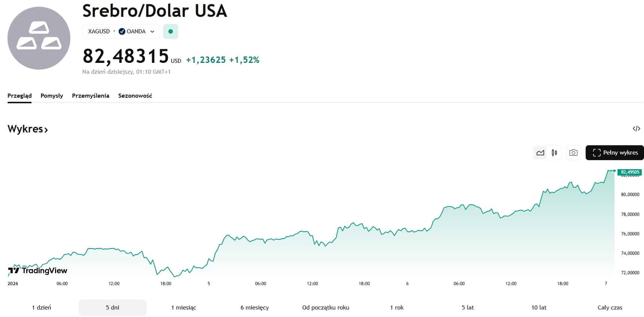Open the Pełny wykres full chart
The height and width of the screenshot is (317, 644).
614,153
